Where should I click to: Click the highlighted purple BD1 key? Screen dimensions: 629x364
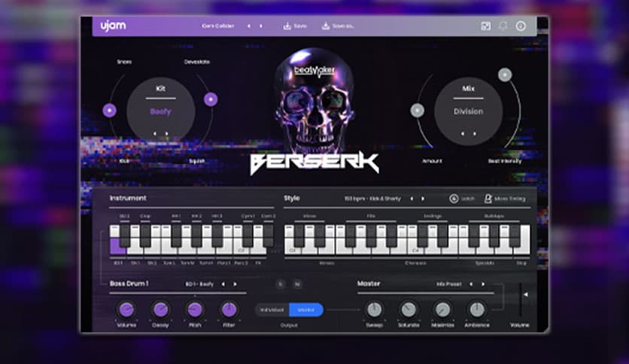tap(117, 246)
